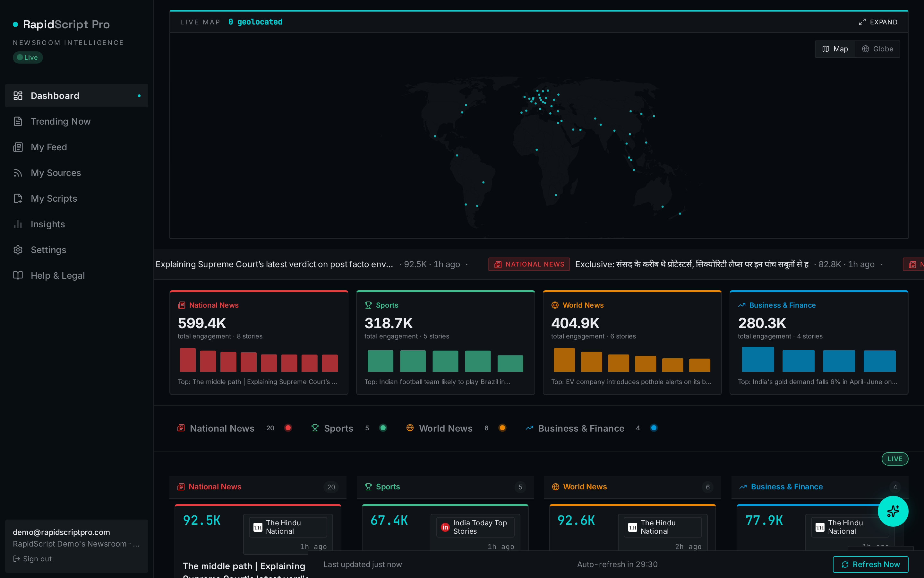Image resolution: width=924 pixels, height=578 pixels.
Task: Click the National News card newspaper icon
Action: point(181,305)
